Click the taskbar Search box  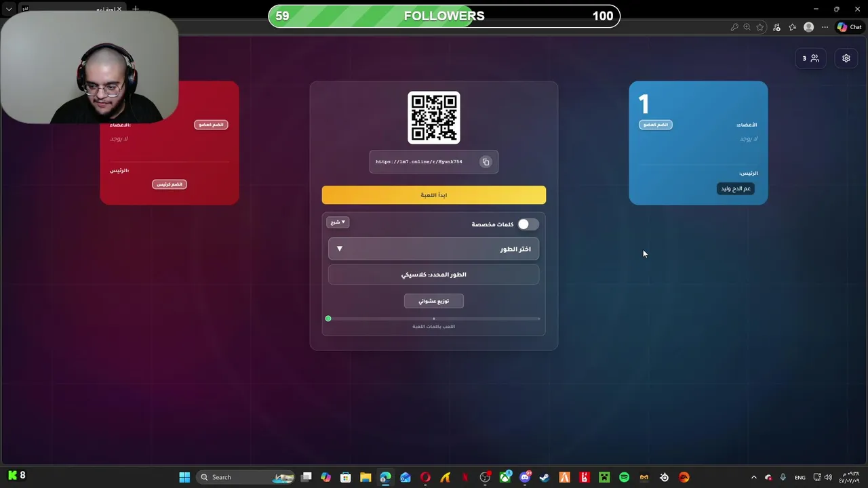[247, 477]
